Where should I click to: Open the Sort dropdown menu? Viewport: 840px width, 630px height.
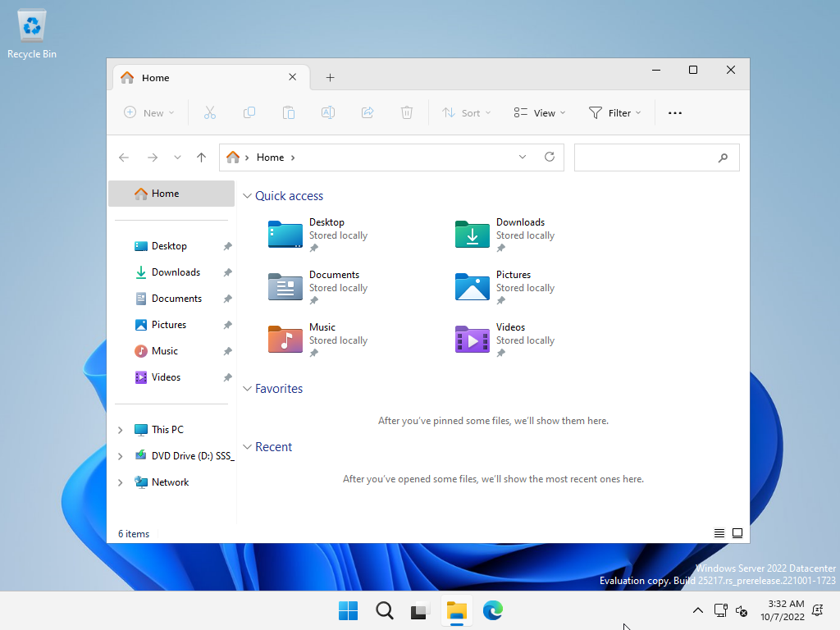(466, 112)
